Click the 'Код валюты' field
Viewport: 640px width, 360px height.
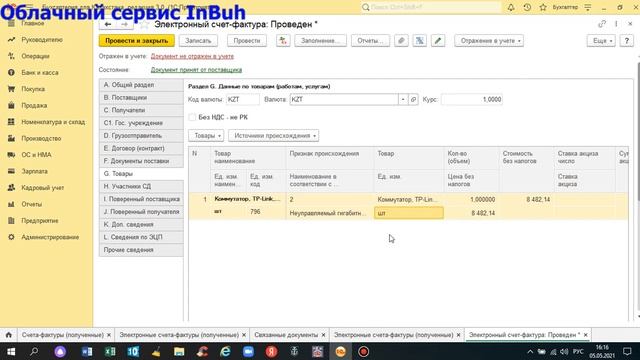(242, 100)
